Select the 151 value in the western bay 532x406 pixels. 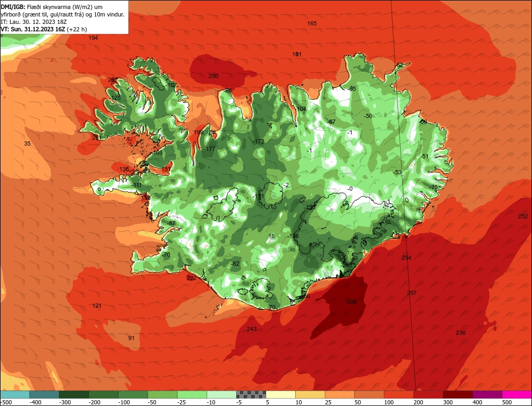[x=166, y=169]
